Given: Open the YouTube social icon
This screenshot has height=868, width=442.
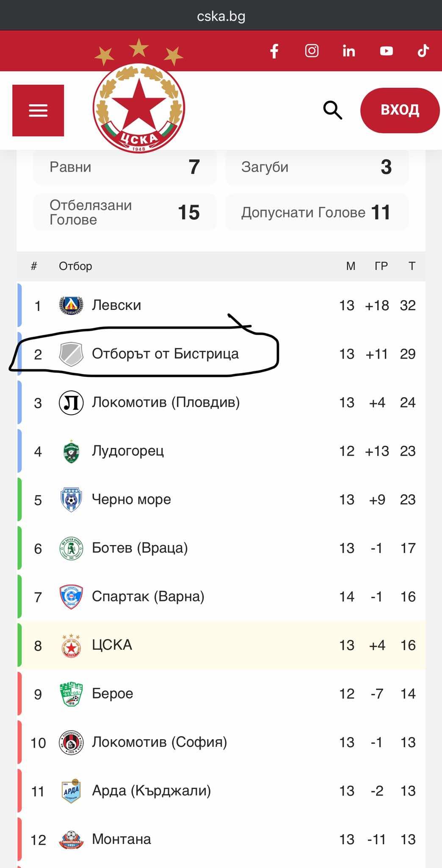Looking at the screenshot, I should [x=386, y=51].
